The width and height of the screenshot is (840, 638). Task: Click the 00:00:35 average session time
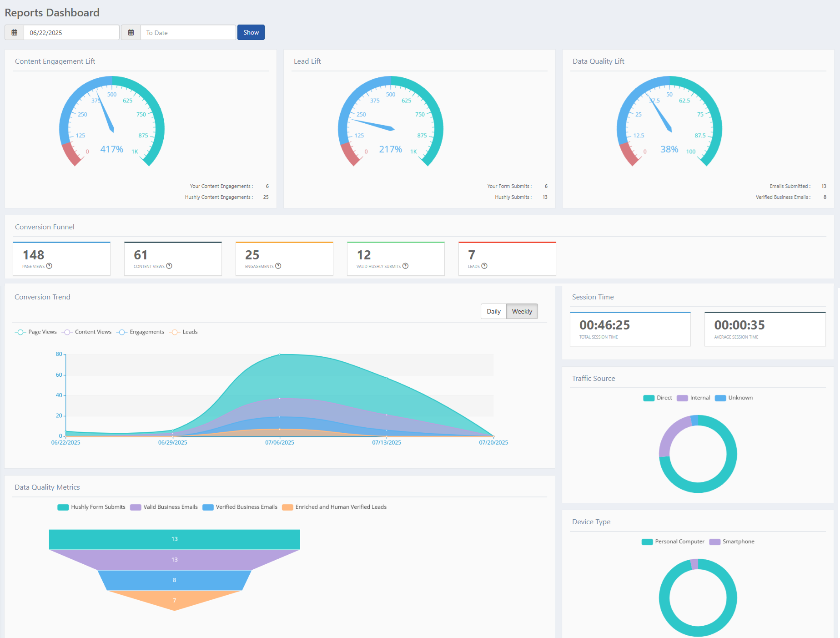[x=739, y=325]
